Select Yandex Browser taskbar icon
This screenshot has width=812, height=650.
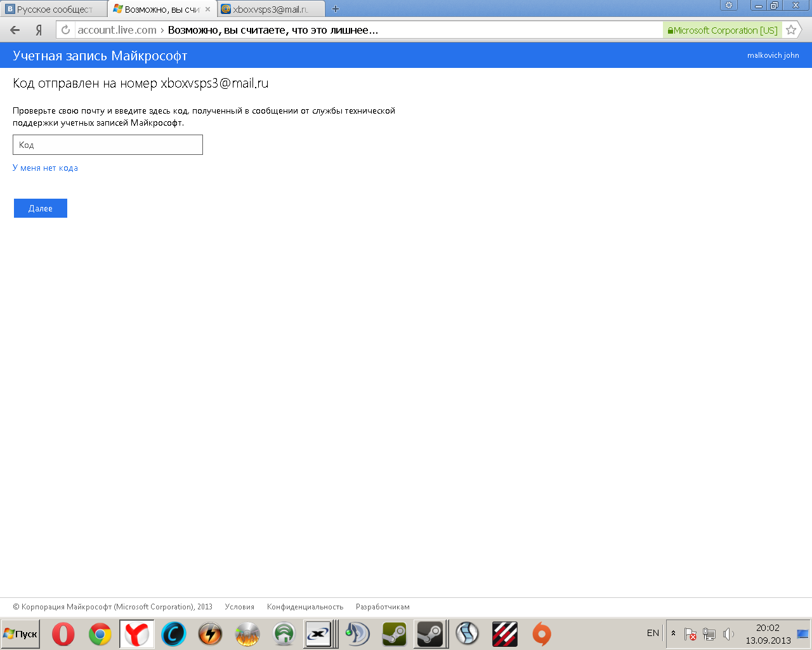pyautogui.click(x=137, y=633)
